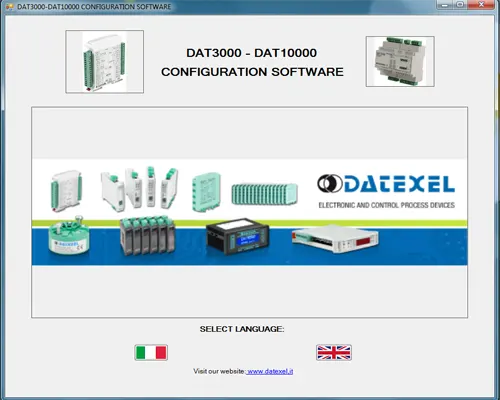Select Italian language via the Italy flag
Screen dimensions: 500x400
point(151,352)
